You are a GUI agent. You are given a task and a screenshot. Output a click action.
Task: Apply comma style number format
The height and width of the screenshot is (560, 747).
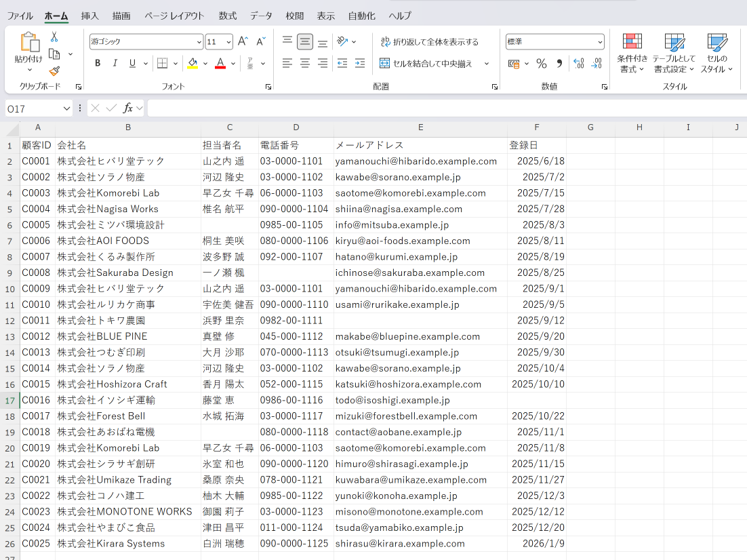click(559, 63)
